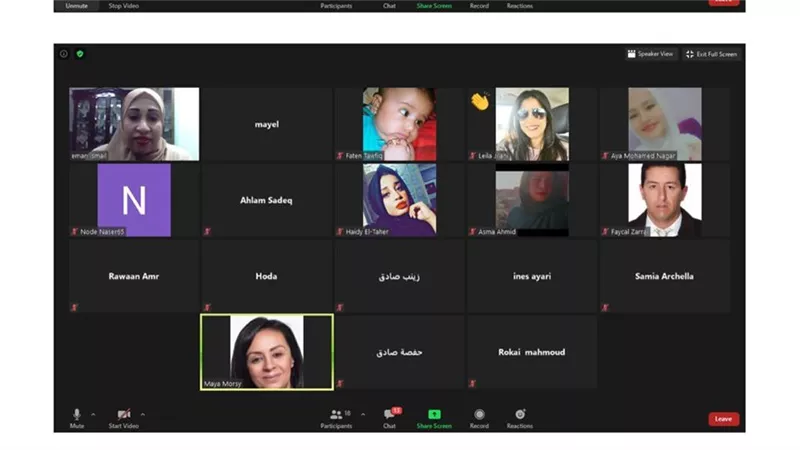Click Unmute in the top background toolbar
Viewport: 800px width, 450px height.
77,6
